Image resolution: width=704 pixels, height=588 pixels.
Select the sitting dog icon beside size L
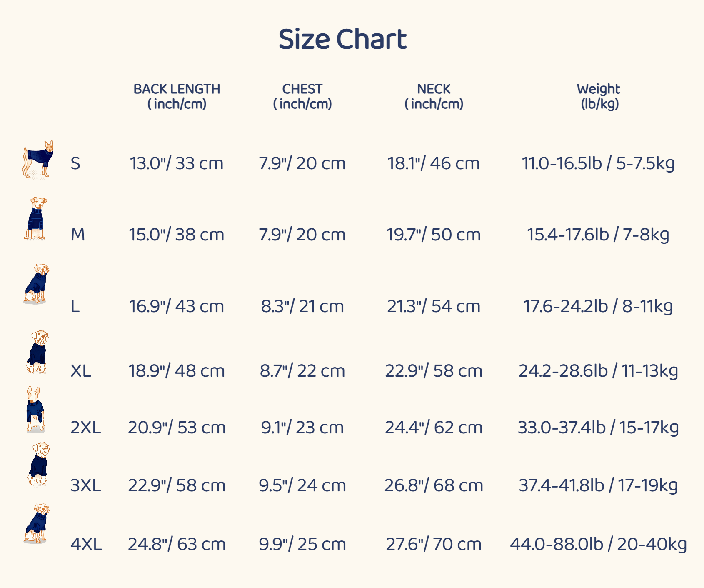(36, 284)
